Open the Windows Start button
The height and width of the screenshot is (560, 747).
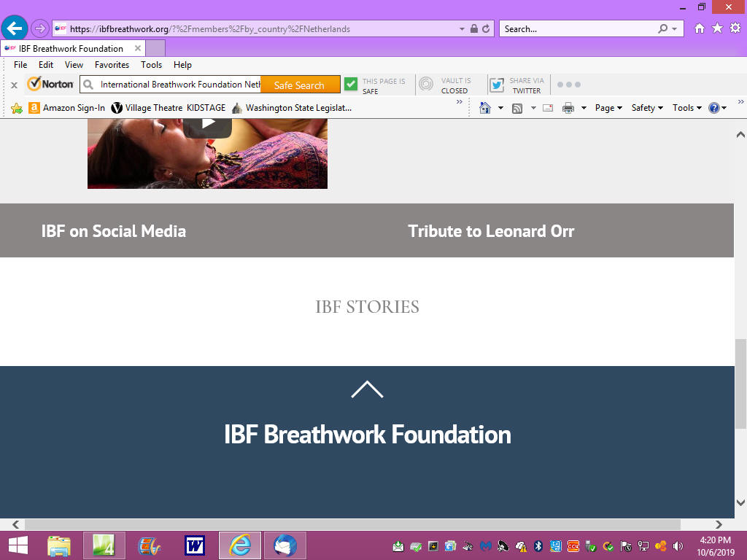[18, 545]
